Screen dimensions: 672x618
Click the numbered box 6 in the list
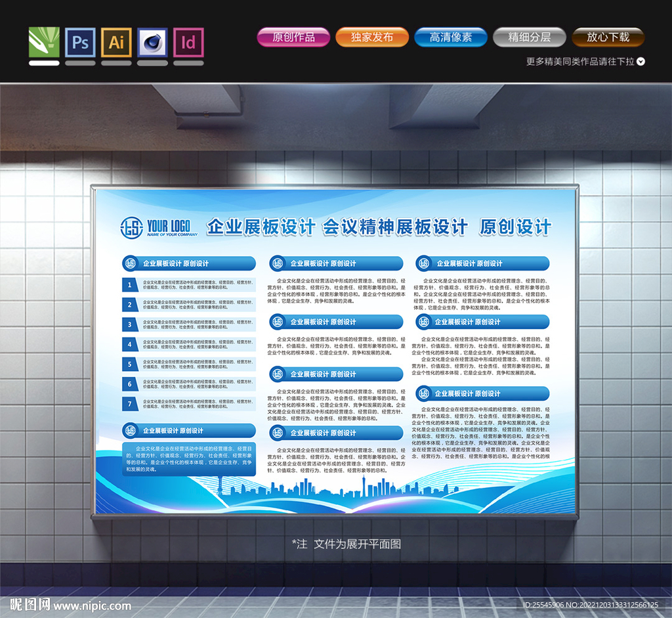click(130, 384)
